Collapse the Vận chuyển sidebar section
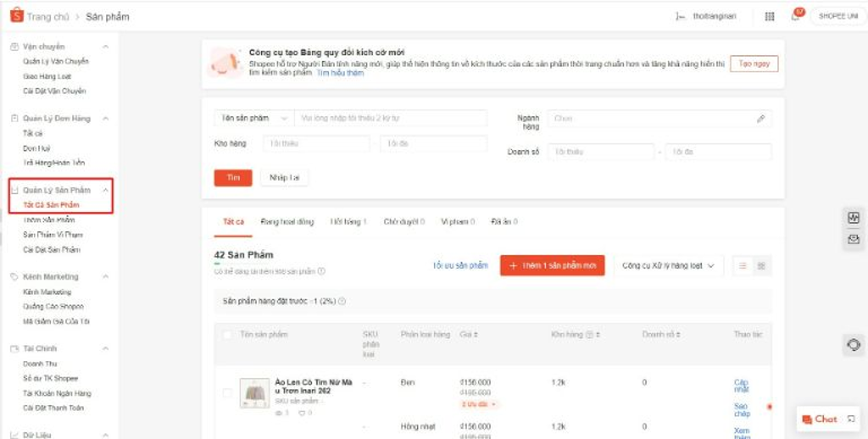 click(105, 47)
